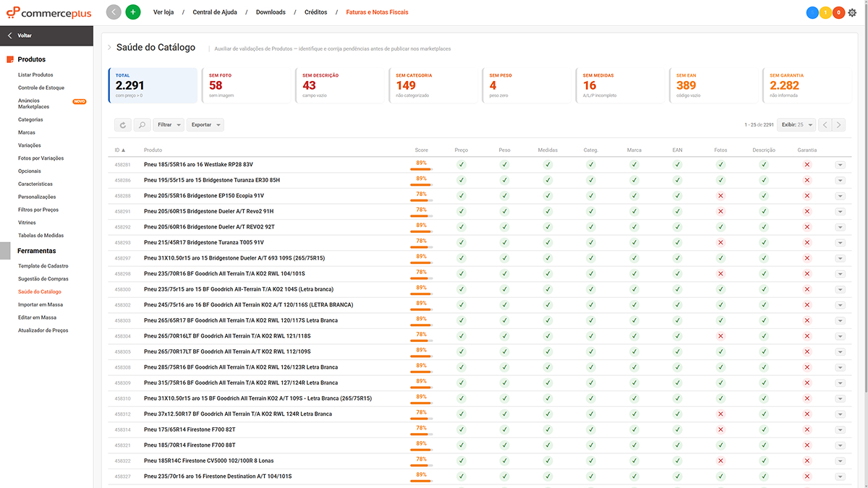The image size is (868, 488).
Task: Click the green plus add button
Action: (133, 12)
